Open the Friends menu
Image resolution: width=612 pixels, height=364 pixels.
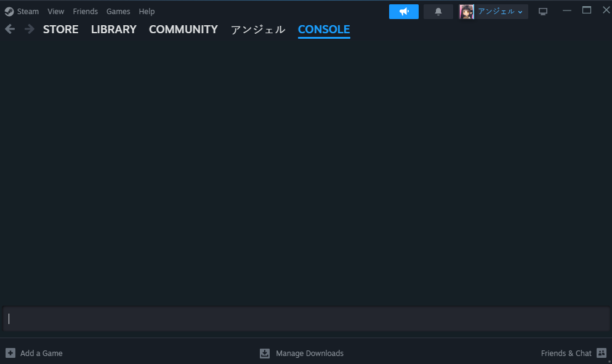(85, 12)
